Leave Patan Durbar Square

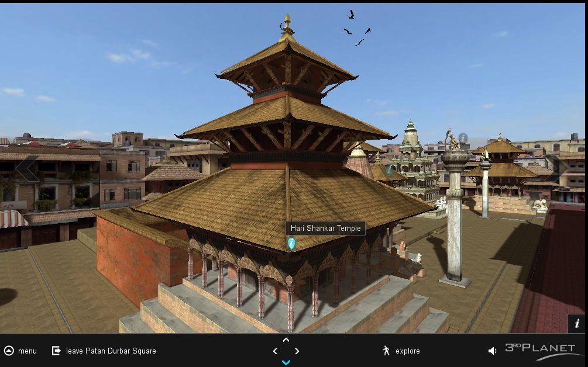104,351
